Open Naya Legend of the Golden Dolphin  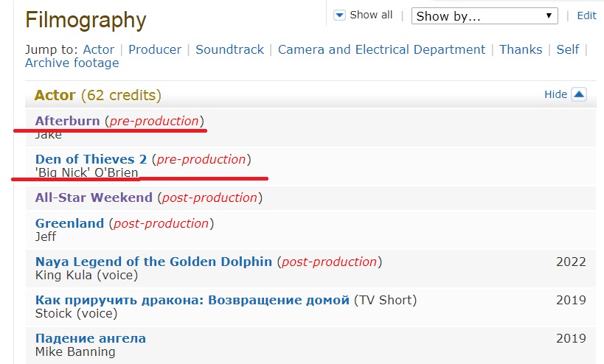pyautogui.click(x=153, y=262)
